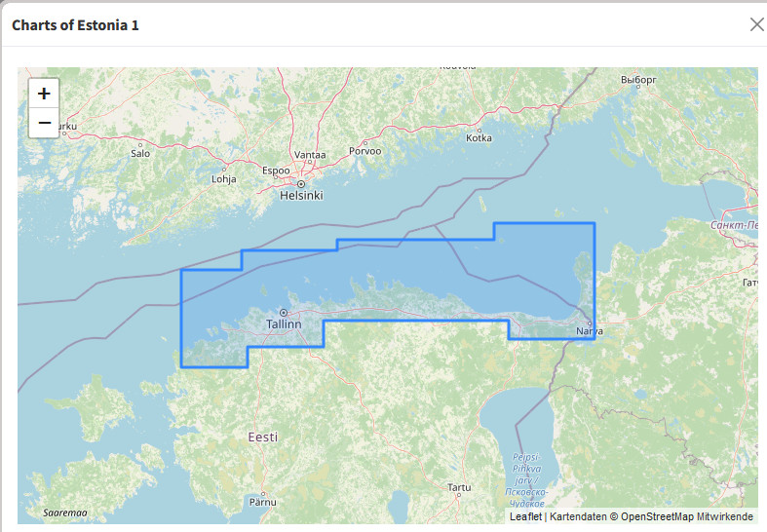Click the Eesti country label
The image size is (767, 532).
[262, 437]
